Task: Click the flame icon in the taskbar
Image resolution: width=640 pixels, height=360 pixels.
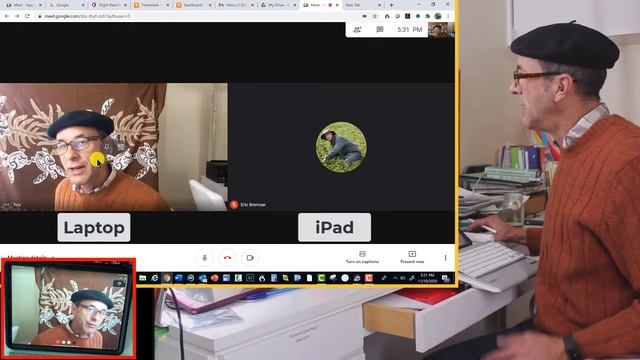Action: pos(262,278)
